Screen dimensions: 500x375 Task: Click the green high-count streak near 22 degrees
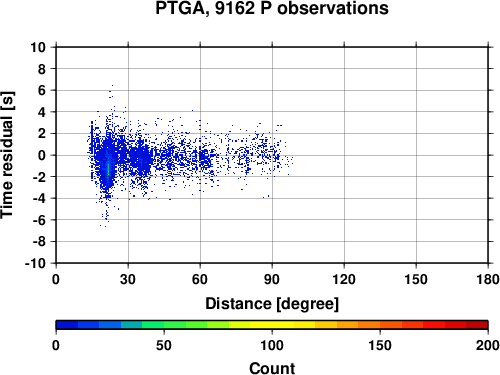pos(108,168)
